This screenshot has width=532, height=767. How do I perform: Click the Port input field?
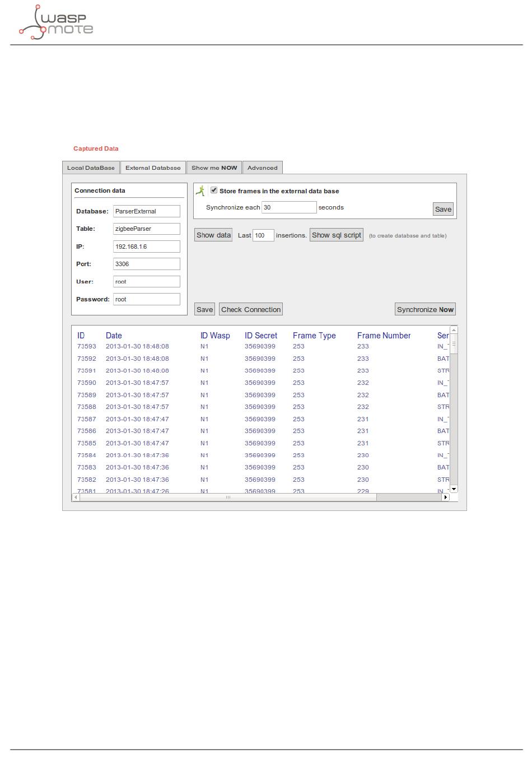tap(147, 264)
